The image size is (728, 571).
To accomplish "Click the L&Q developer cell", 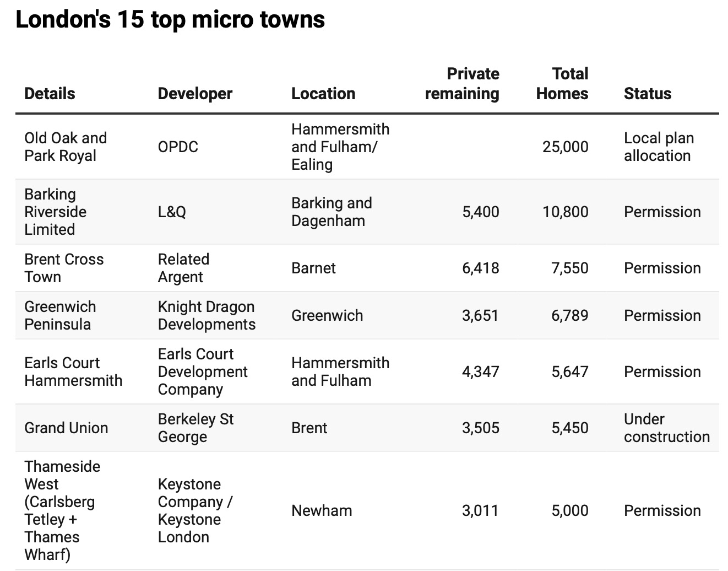I will pyautogui.click(x=172, y=212).
